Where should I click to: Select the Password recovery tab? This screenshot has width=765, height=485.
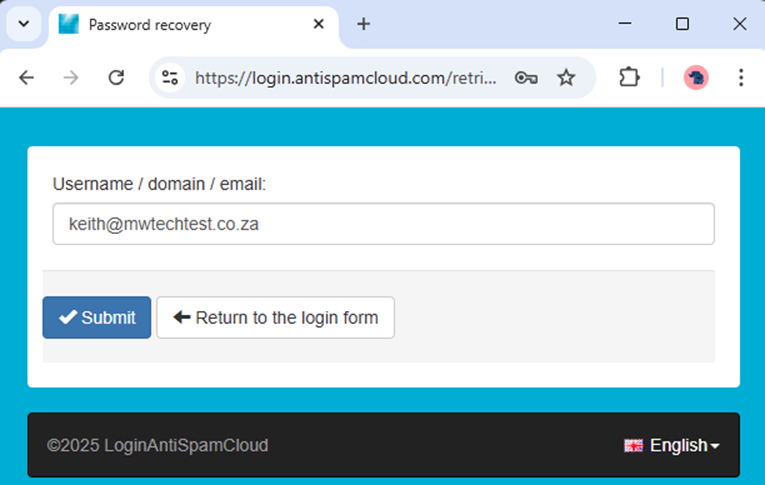point(180,25)
